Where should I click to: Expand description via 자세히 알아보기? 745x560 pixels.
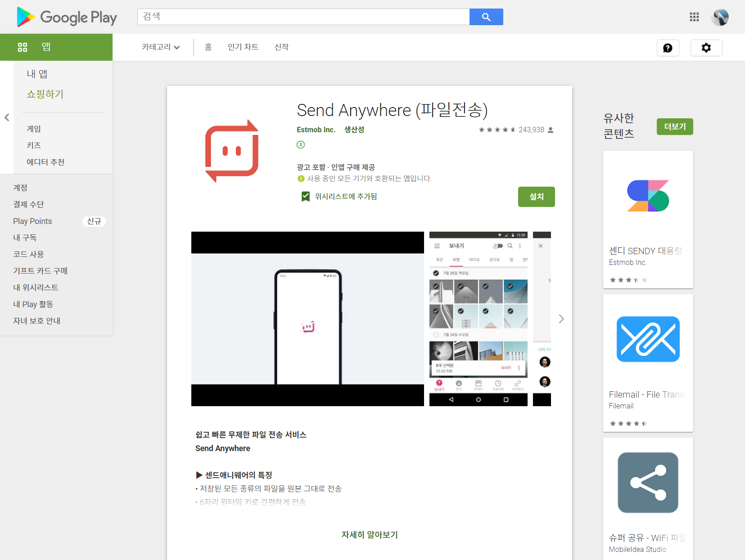370,535
